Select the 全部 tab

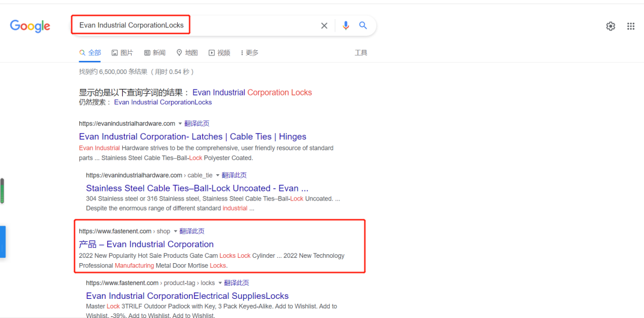coord(90,53)
